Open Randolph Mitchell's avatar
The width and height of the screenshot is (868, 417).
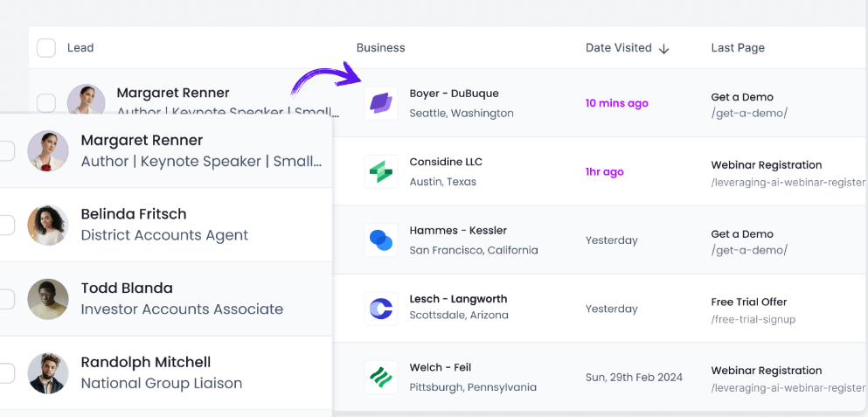[48, 373]
